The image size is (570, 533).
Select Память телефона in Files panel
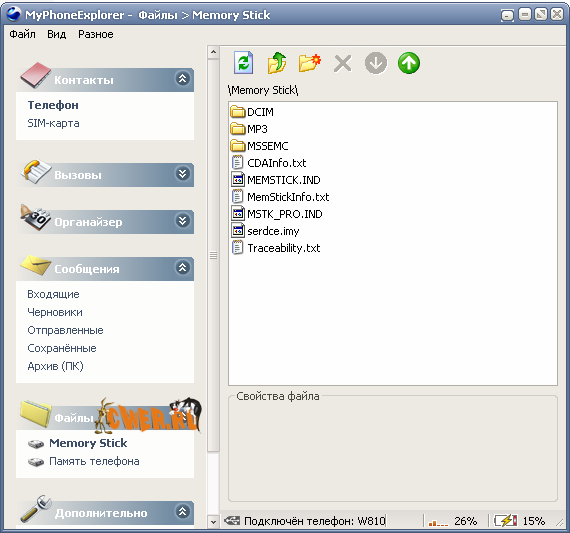[94, 461]
